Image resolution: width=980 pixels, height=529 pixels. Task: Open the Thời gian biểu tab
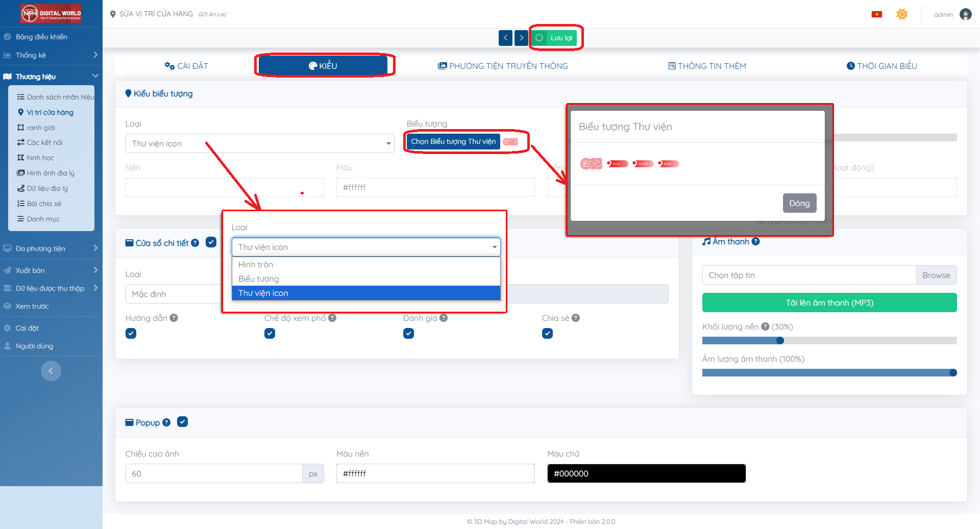[x=881, y=66]
